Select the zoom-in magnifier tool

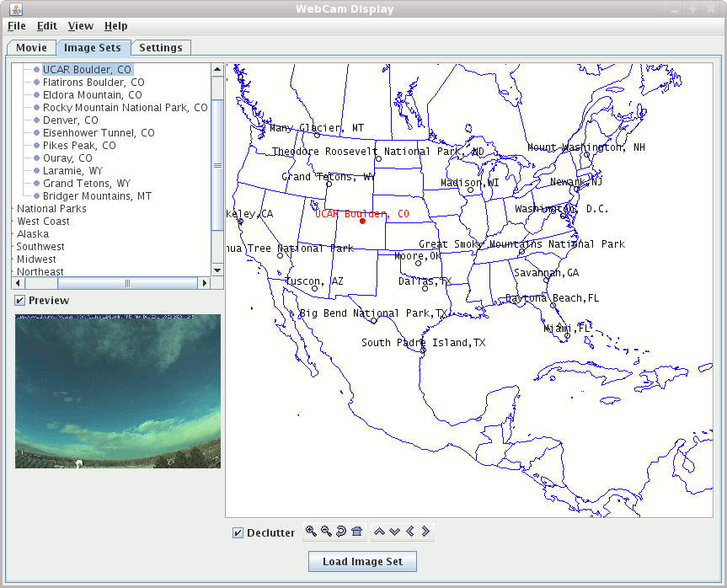[310, 532]
